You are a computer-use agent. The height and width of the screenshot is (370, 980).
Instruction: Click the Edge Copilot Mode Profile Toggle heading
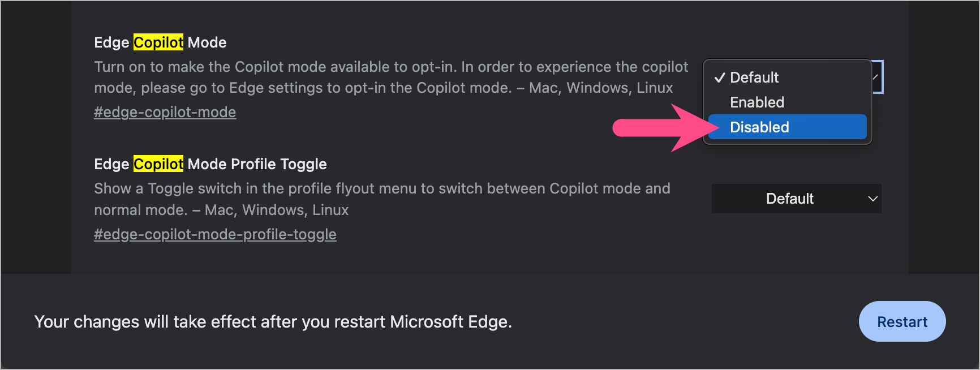(210, 164)
